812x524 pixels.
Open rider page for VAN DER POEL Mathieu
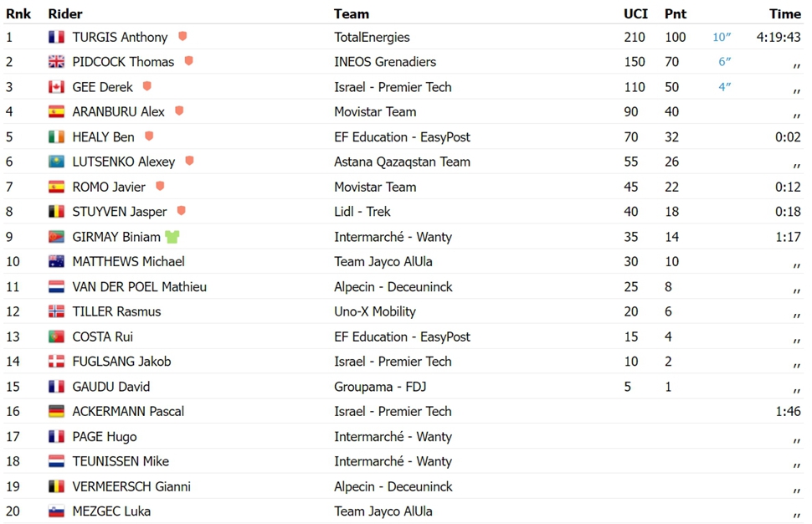click(x=139, y=286)
